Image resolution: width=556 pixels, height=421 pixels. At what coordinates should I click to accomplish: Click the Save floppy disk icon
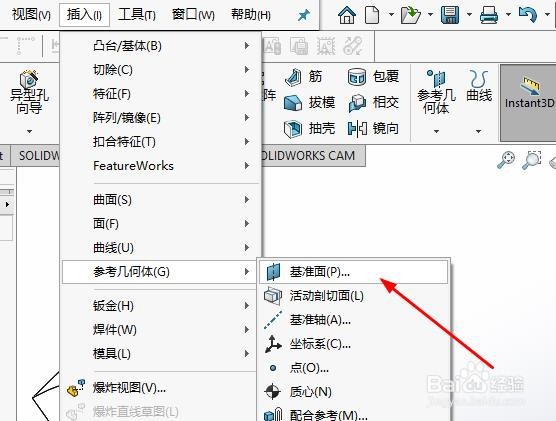click(x=450, y=15)
